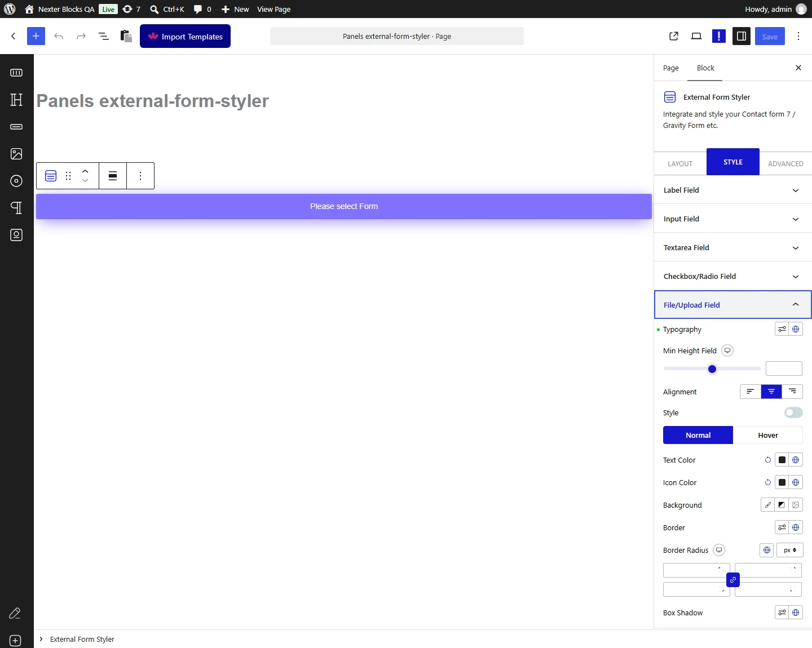Set Alignment to center
The height and width of the screenshot is (648, 812).
(x=771, y=392)
